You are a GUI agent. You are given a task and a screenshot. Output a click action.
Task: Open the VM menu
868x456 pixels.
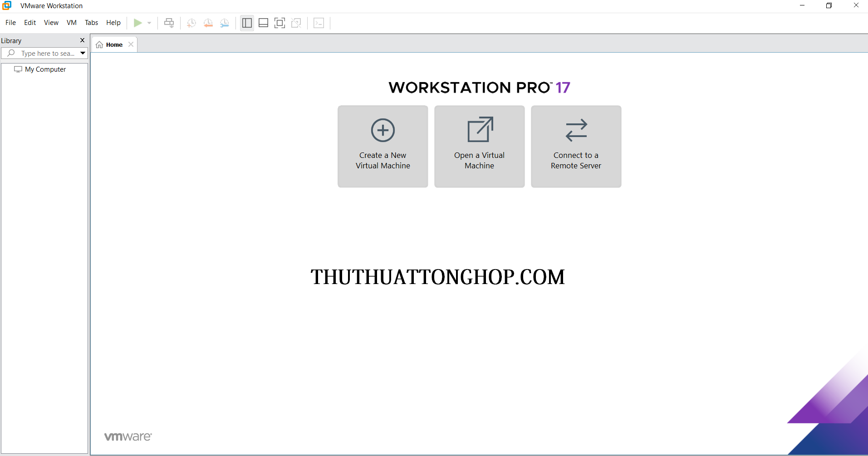coord(71,22)
